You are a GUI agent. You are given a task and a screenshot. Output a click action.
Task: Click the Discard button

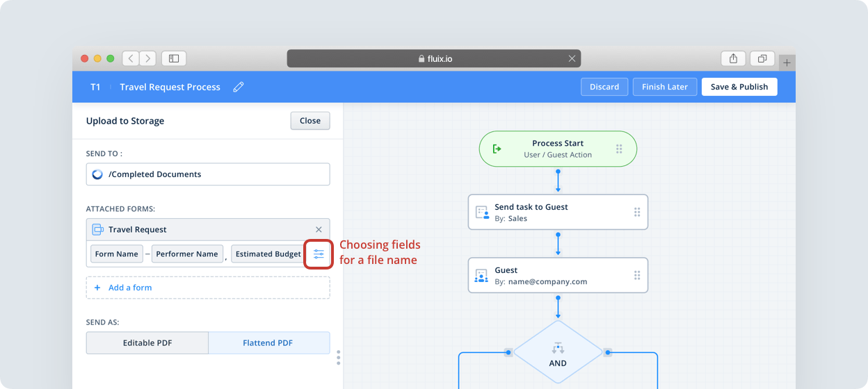(x=604, y=87)
